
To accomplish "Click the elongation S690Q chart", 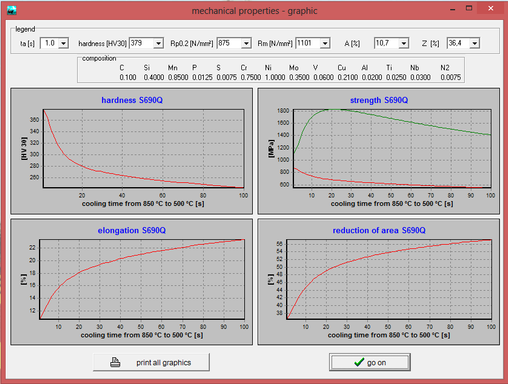I will coord(132,282).
